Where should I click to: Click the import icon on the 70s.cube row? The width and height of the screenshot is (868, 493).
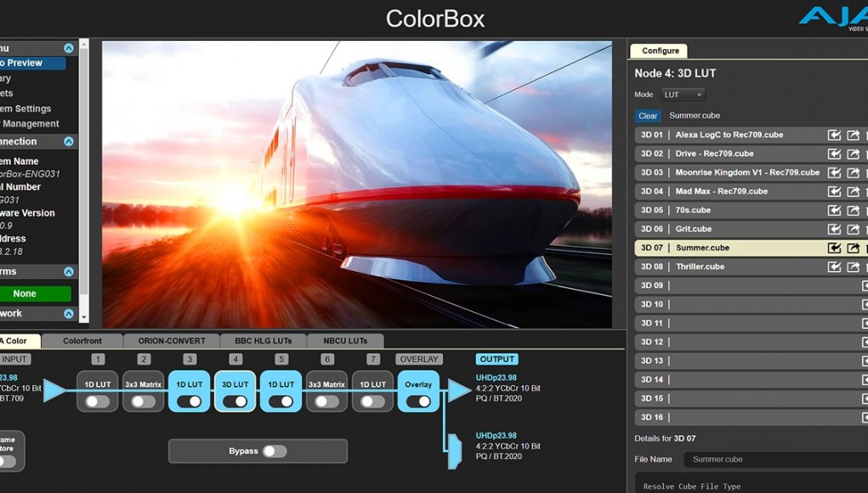coord(834,210)
